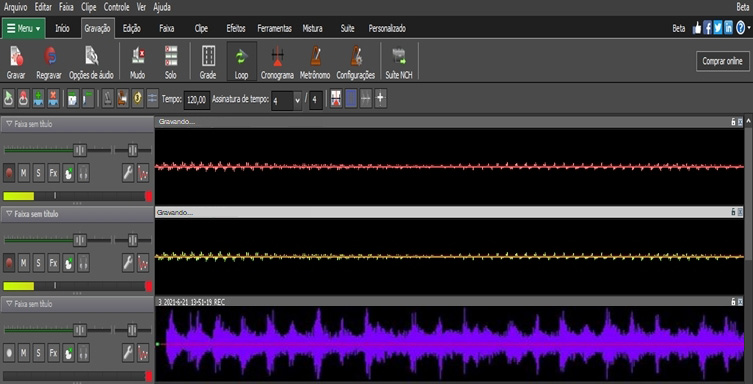Toggle record arm on red waveform track

pyautogui.click(x=9, y=173)
